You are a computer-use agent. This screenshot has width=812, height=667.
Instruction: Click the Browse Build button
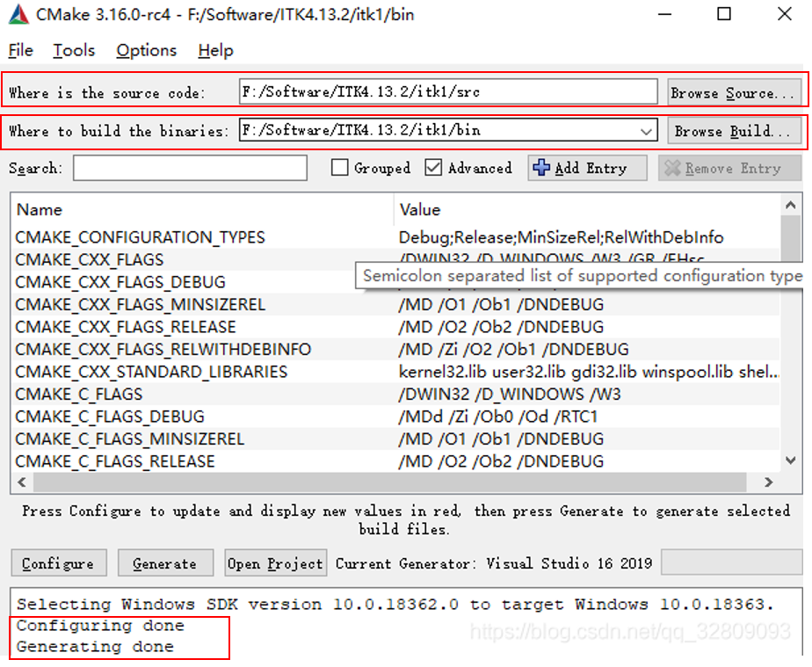[x=735, y=130]
